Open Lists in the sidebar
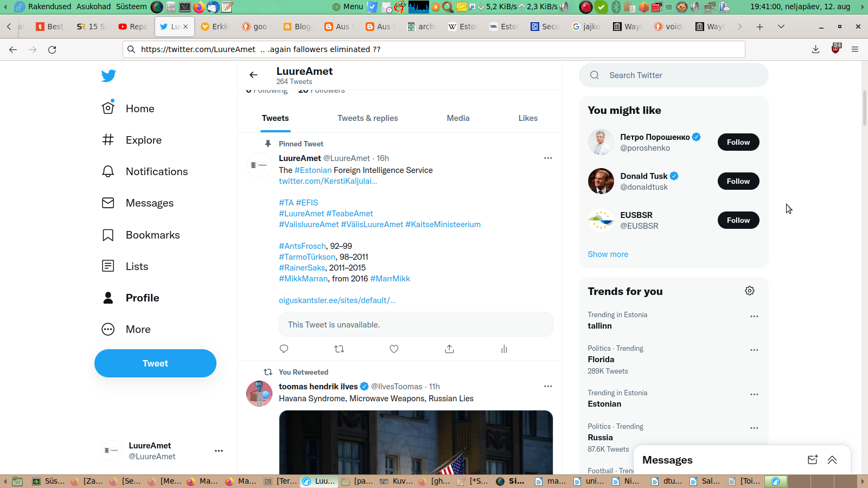The height and width of the screenshot is (488, 868). [125, 266]
